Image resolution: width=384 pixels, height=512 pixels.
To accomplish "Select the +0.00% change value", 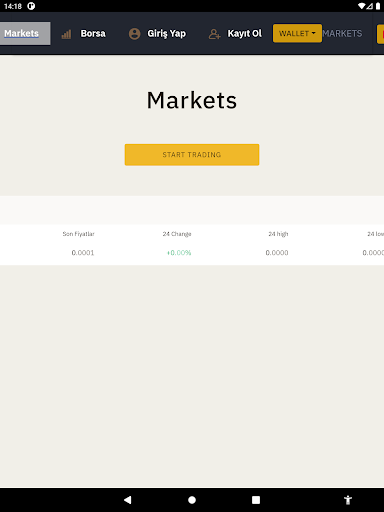I will 179,253.
